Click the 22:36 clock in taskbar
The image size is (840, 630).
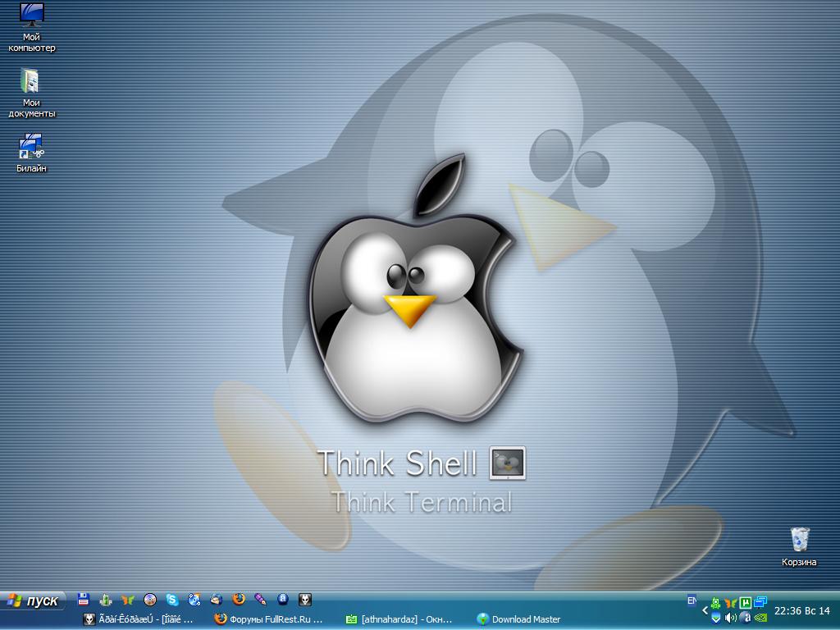tap(802, 610)
